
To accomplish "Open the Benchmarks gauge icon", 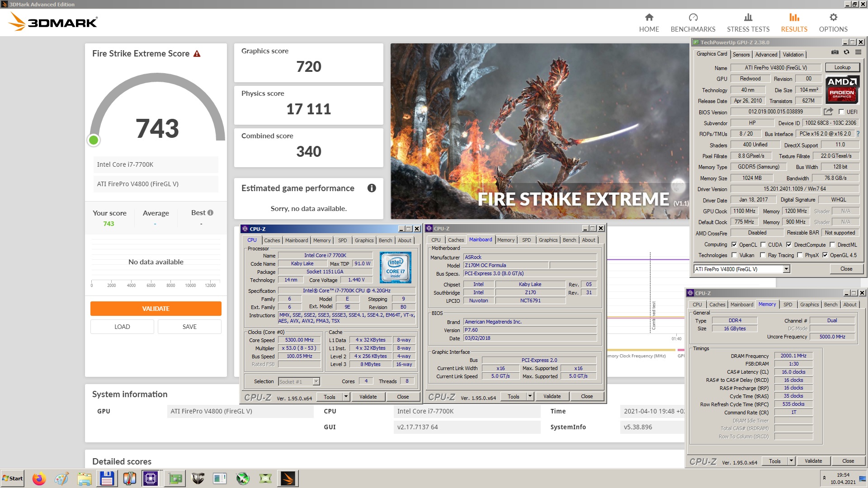I will tap(693, 17).
